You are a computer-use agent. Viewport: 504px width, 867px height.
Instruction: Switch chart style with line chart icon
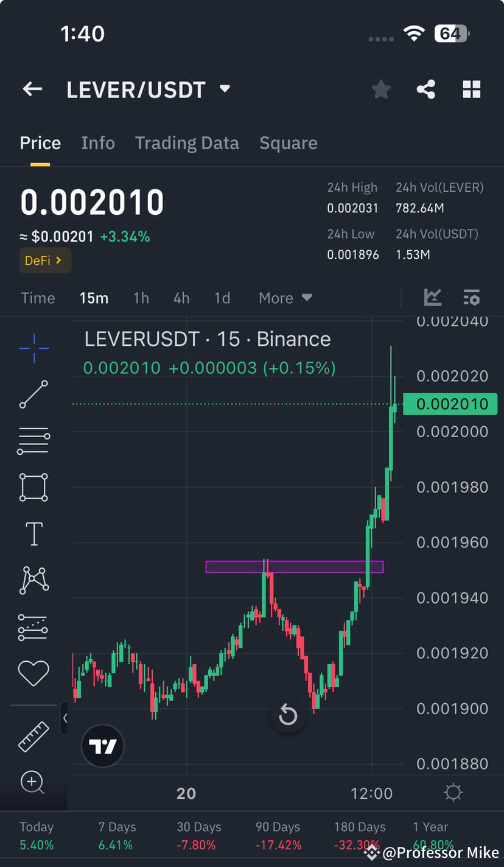pyautogui.click(x=433, y=298)
